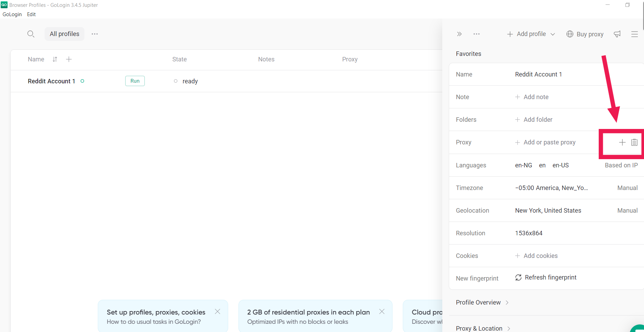
Task: Restore the GoLogin window size
Action: (628, 5)
